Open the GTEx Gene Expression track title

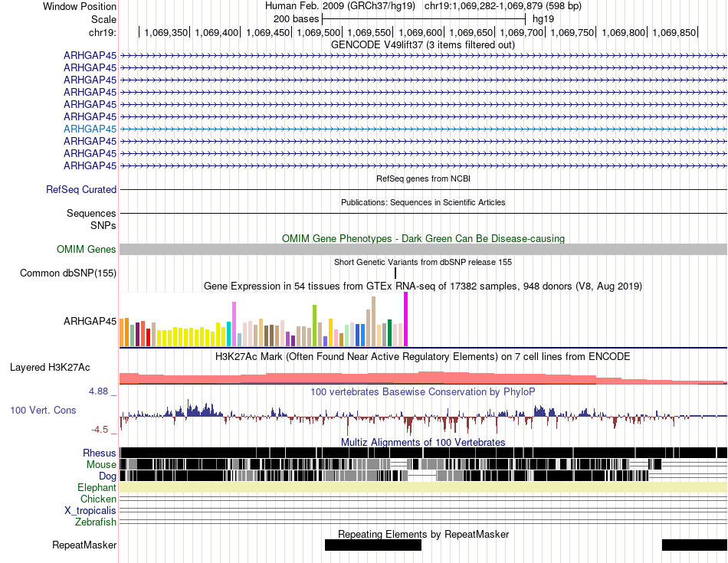pos(423,286)
